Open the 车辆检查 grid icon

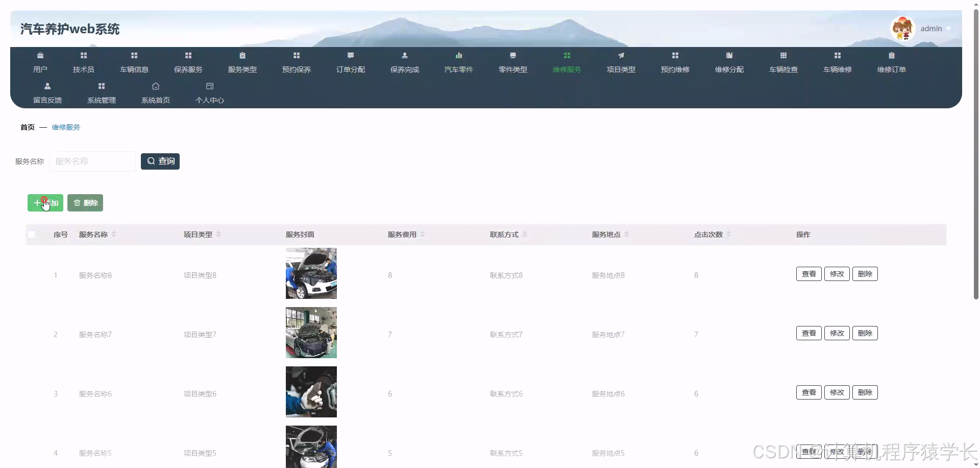(x=783, y=55)
